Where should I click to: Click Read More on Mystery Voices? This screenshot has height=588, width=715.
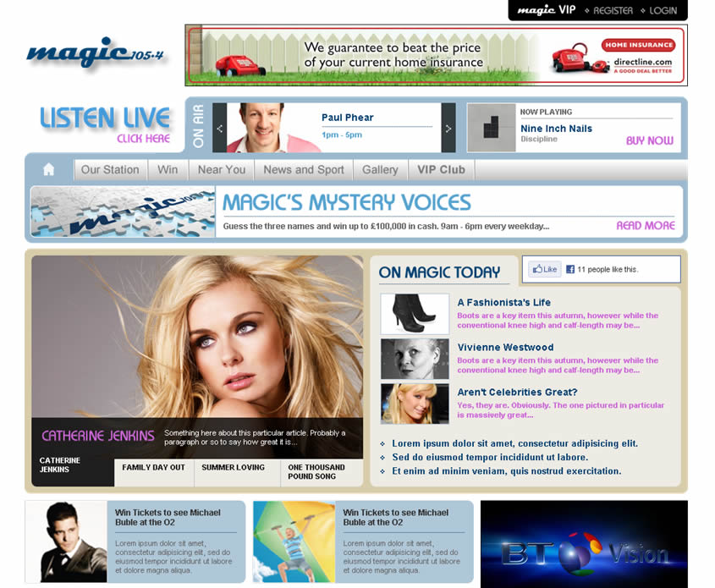point(646,226)
